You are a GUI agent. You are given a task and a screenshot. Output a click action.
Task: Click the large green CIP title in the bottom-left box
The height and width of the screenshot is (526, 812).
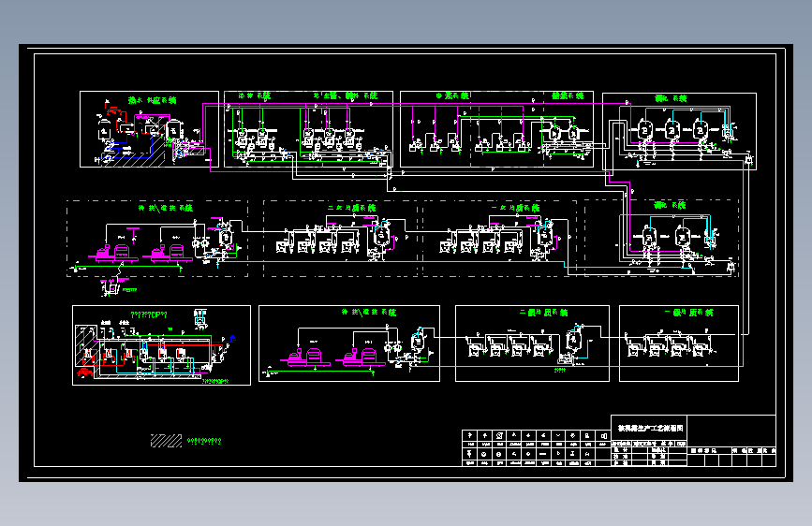(x=149, y=314)
